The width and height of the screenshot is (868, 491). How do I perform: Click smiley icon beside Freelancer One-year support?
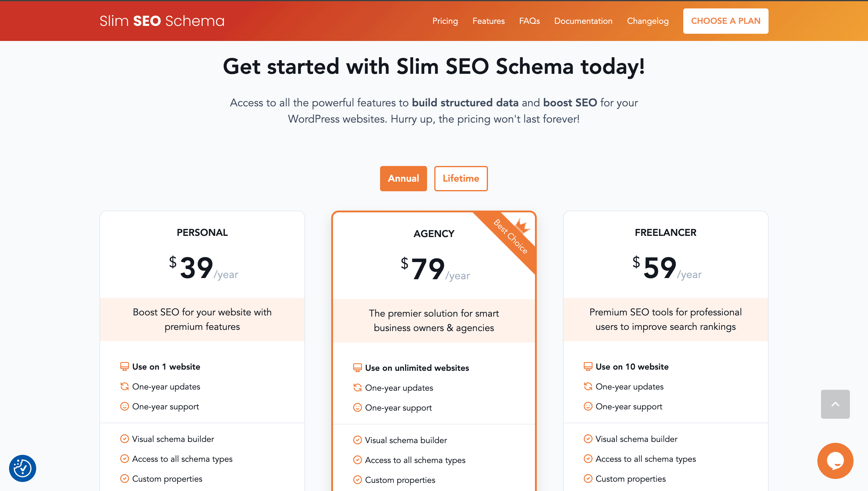click(588, 406)
